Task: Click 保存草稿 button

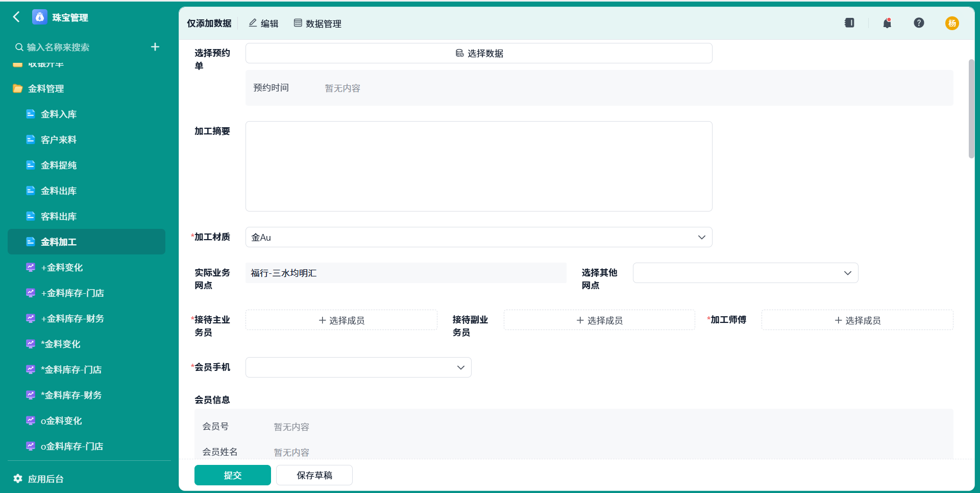Action: point(314,475)
